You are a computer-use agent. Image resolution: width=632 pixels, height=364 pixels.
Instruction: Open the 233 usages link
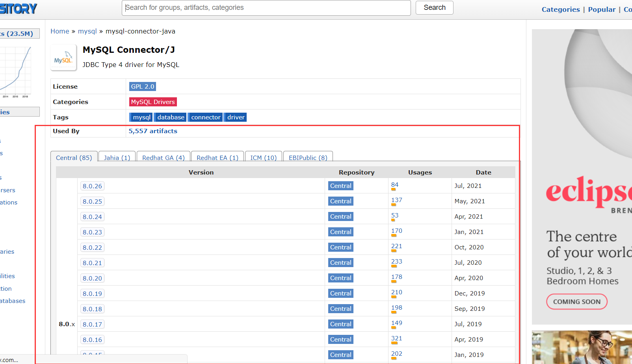pyautogui.click(x=397, y=262)
